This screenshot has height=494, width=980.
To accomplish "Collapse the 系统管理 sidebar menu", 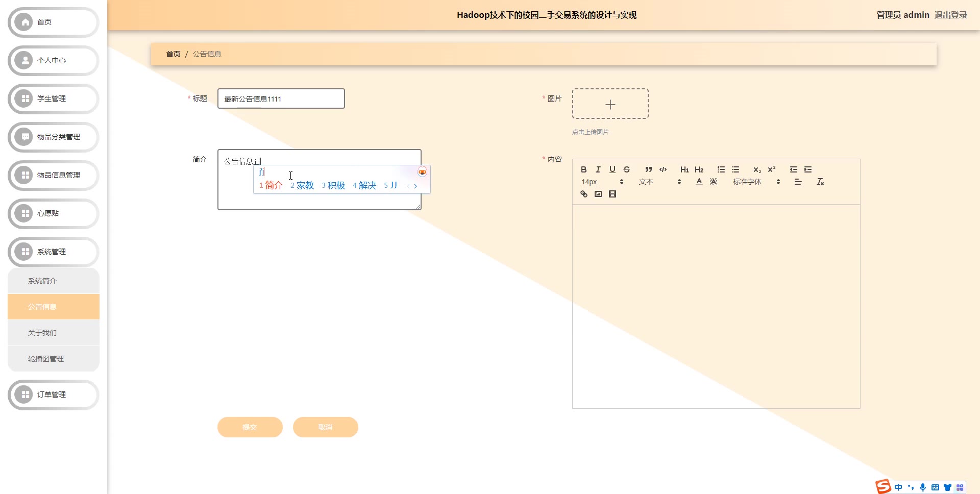I will (x=54, y=252).
